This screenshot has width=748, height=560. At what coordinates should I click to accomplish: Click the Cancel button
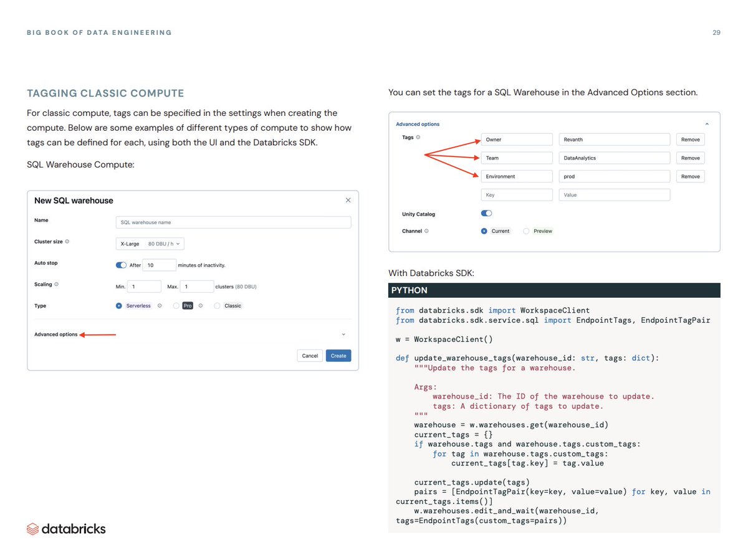pyautogui.click(x=309, y=355)
